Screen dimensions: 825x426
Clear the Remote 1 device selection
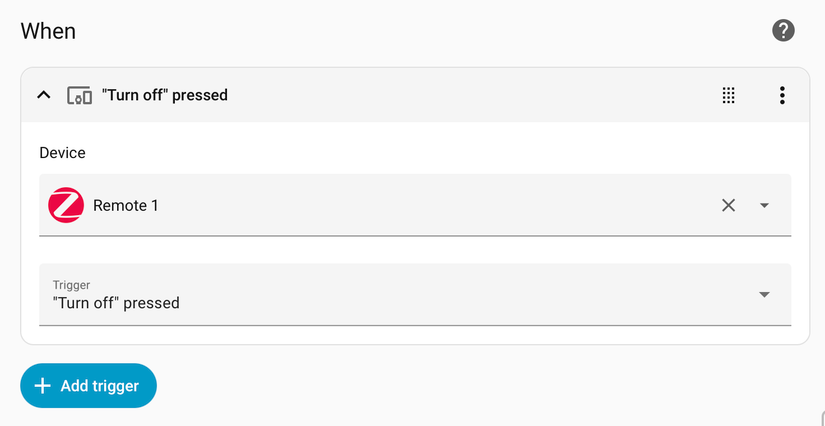728,205
